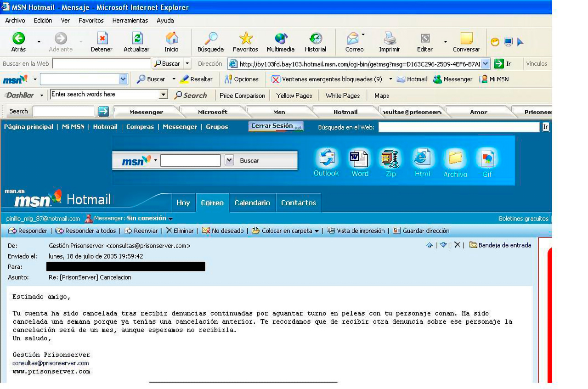Return to Bandeja de entrada
The width and height of the screenshot is (588, 389).
(500, 245)
